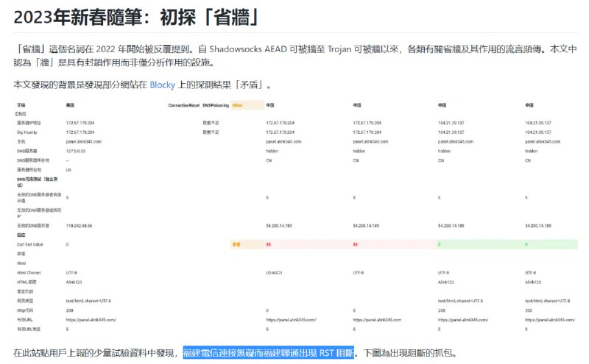Image resolution: width=589 pixels, height=364 pixels.
Task: Click the DNSPoisoning column header
Action: tap(216, 105)
